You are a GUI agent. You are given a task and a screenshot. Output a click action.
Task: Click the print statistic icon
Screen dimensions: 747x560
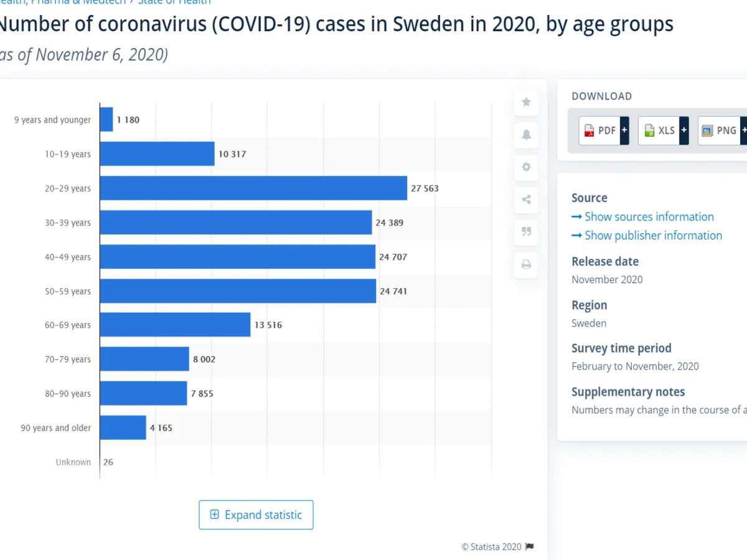tap(526, 264)
